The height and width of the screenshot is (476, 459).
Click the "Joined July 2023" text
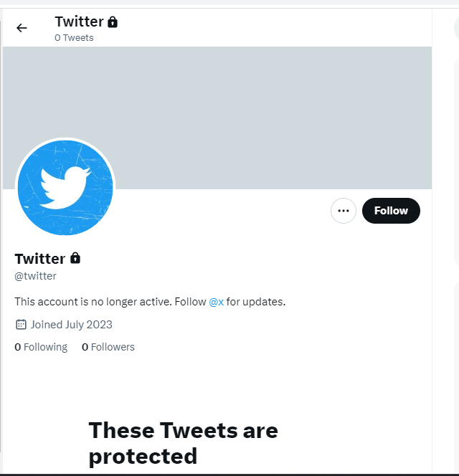[x=71, y=325]
